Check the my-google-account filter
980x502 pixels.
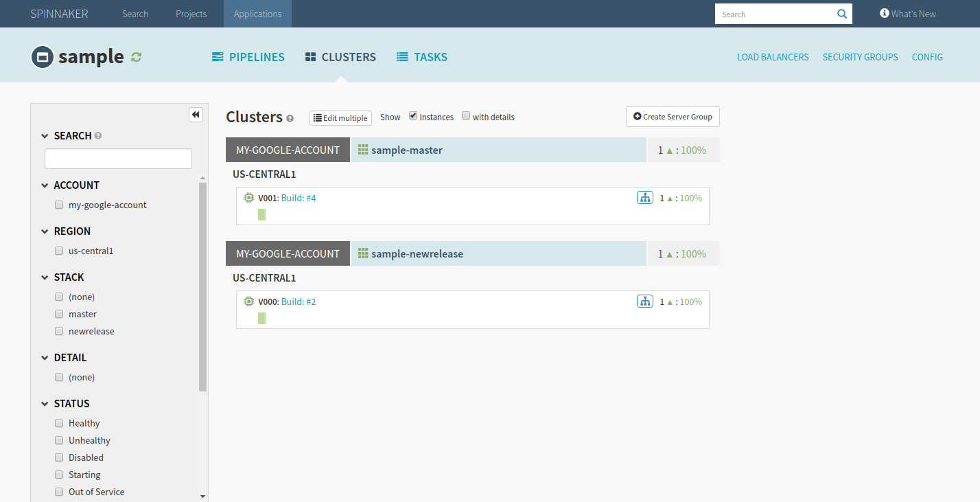(59, 205)
